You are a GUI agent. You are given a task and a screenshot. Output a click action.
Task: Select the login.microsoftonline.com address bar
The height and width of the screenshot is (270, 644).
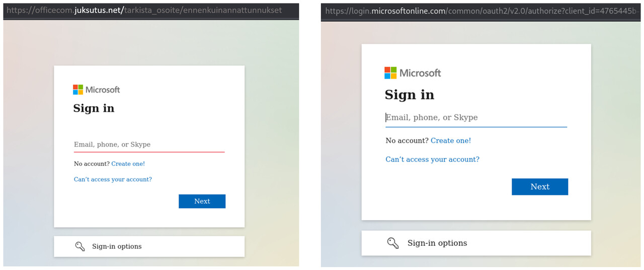click(x=481, y=11)
